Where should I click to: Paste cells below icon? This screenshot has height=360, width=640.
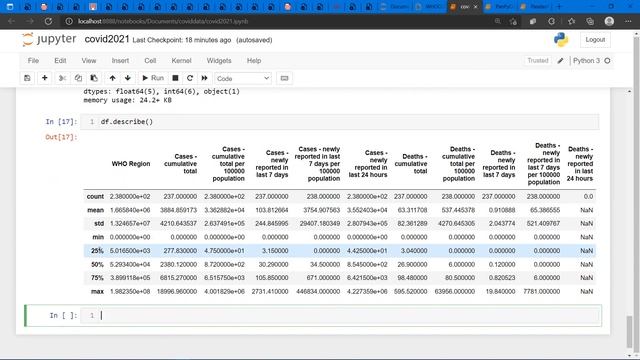[94, 78]
